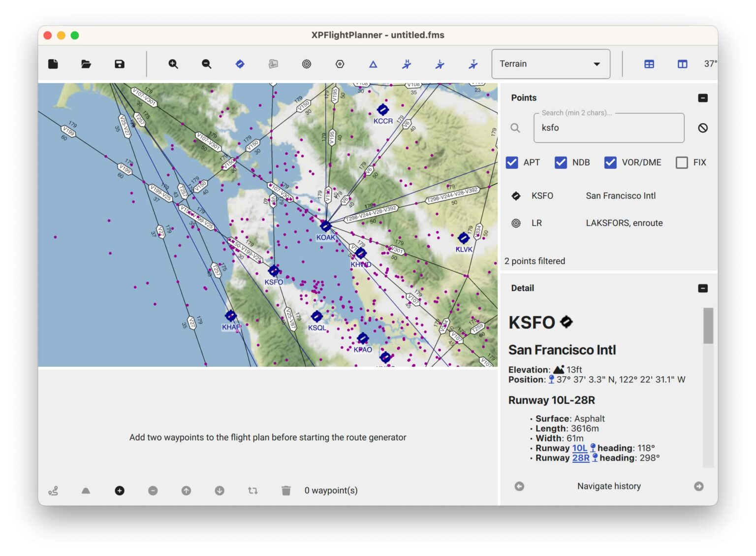Viewport: 756px width, 556px height.
Task: Click airport icon beside KSFO heading
Action: point(567,322)
